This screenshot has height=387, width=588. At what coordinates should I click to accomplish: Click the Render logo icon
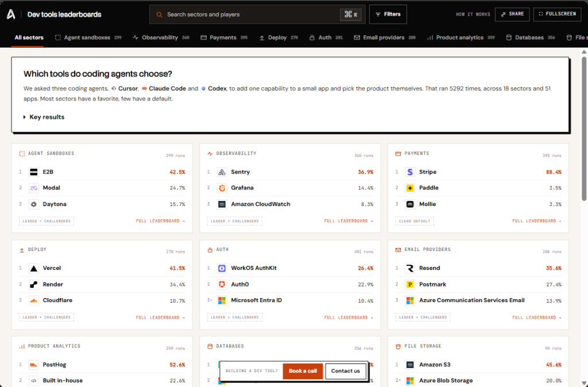[x=34, y=285]
